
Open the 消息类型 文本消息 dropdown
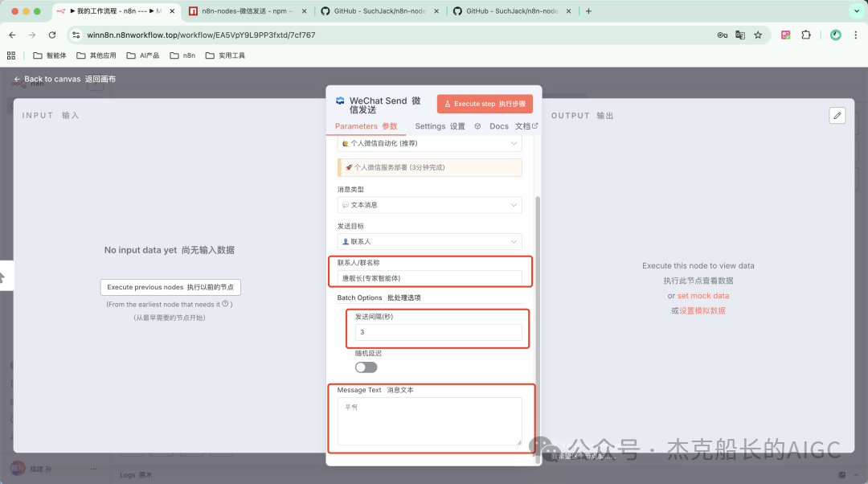(x=429, y=205)
